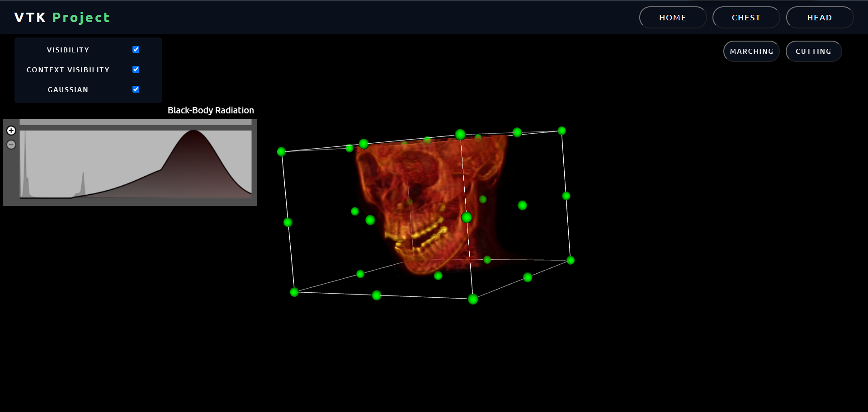Select the large green handle on the skull's jaw
Image resolution: width=868 pixels, height=412 pixels.
pos(467,217)
